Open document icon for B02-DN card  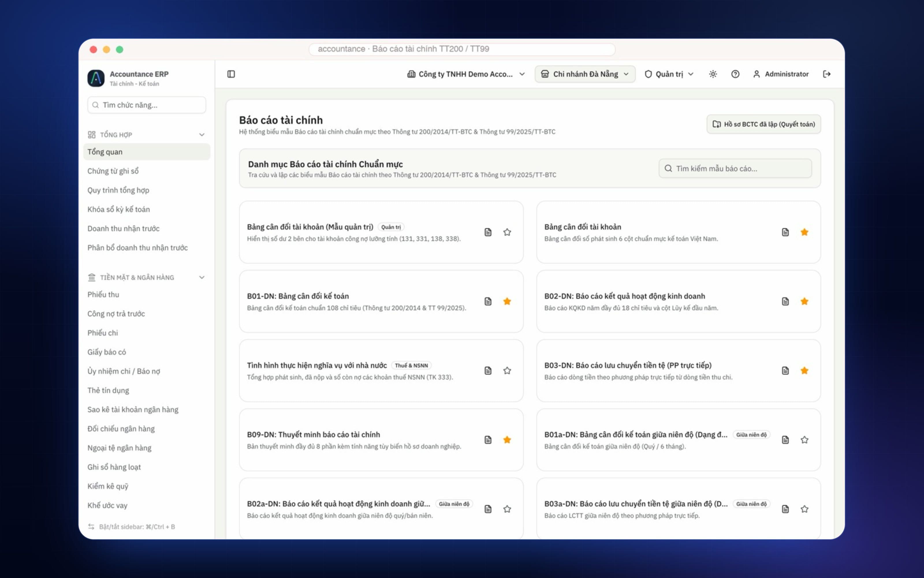785,301
